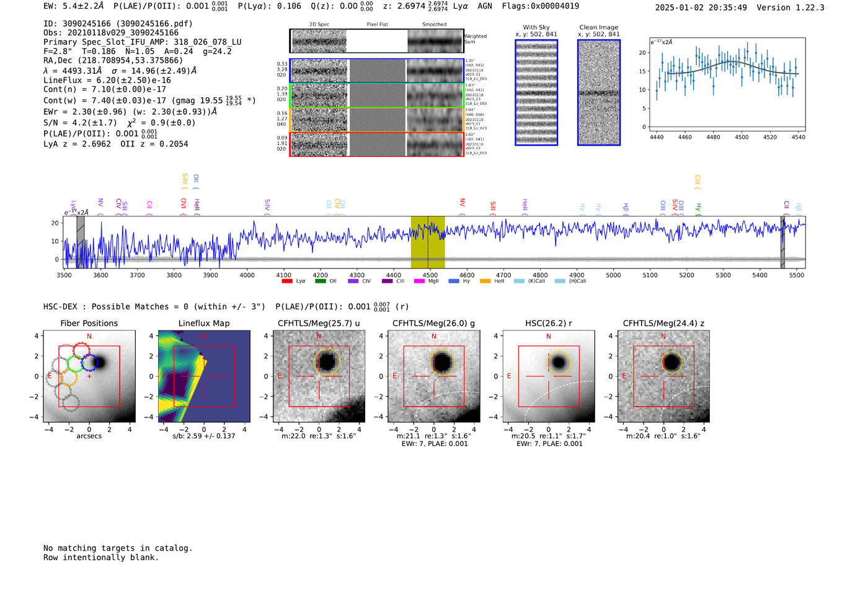
Task: Select the CFHTLS/Meg(26.0) g band cutout
Action: click(x=433, y=376)
